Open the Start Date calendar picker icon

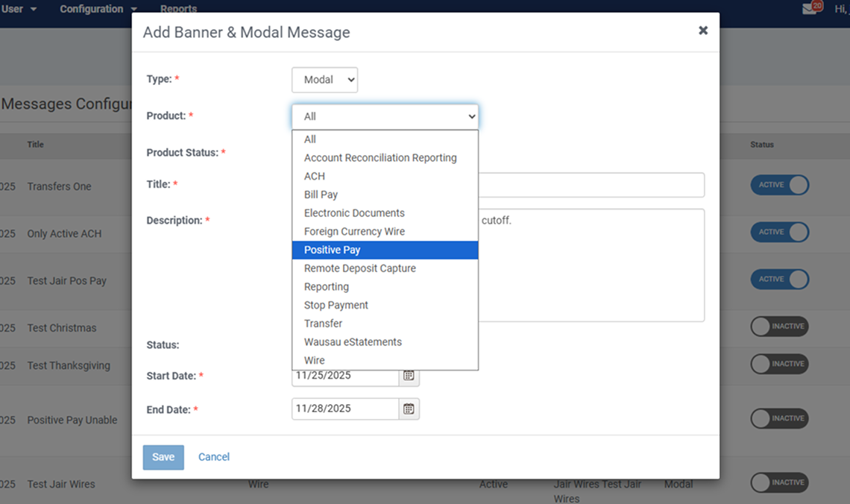(409, 377)
